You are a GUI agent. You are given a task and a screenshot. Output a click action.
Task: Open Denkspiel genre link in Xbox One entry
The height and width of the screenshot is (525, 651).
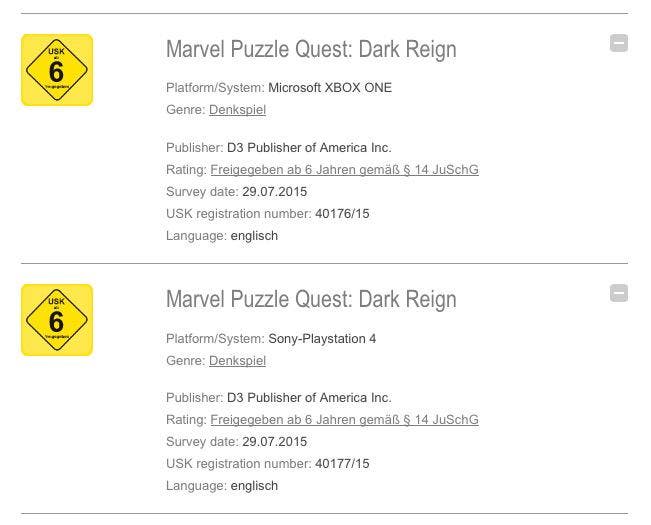237,110
